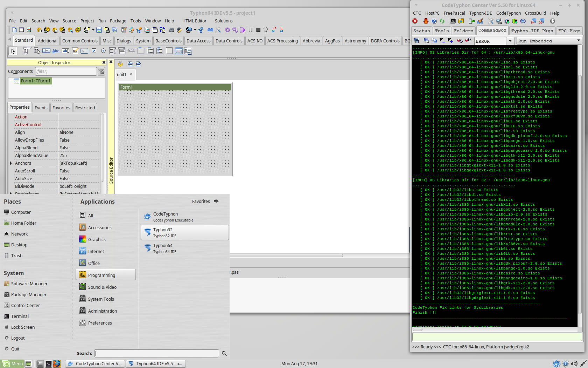Click the search magnifier icon in Mint menu
588x368 pixels.
tap(224, 354)
